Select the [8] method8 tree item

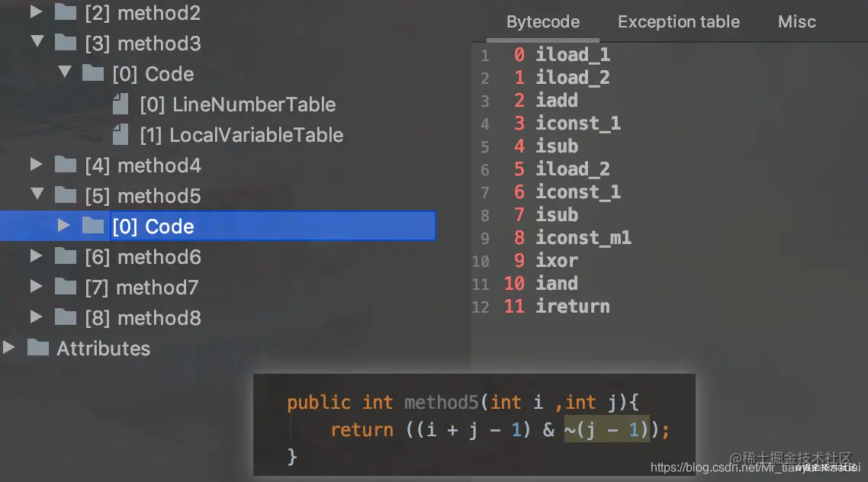pos(143,317)
